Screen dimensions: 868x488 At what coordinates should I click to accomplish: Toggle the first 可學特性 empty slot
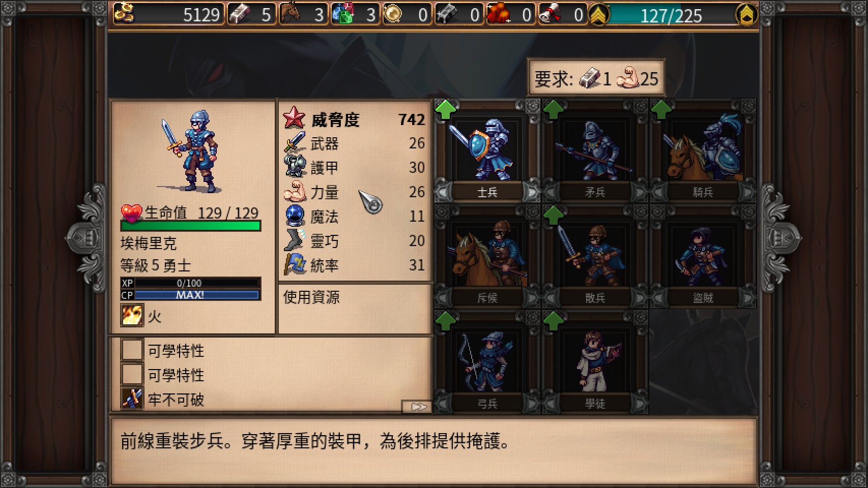pos(132,350)
